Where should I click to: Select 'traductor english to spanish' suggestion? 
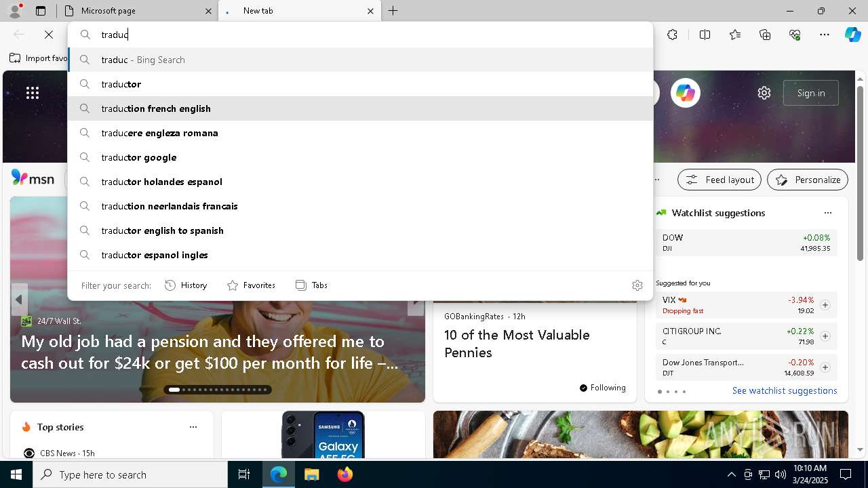tap(360, 230)
